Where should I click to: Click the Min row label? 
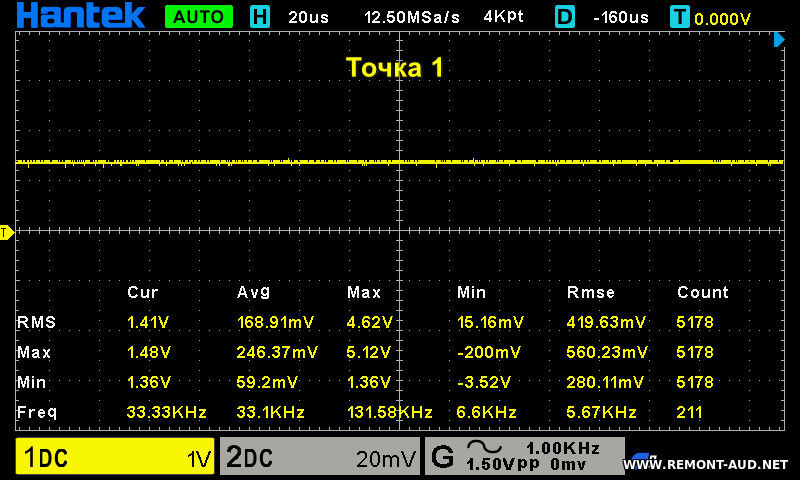tap(32, 383)
